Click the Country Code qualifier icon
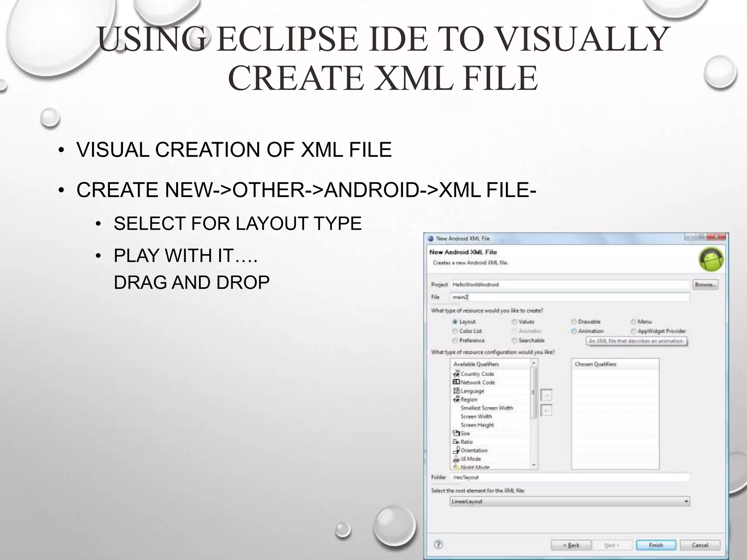Viewport: 747px width, 560px height. point(456,374)
